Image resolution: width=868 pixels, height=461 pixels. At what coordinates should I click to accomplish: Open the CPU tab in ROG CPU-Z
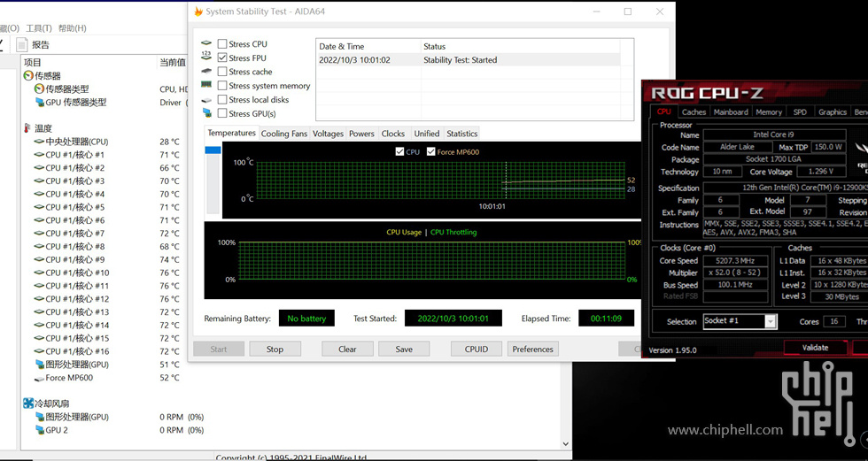coord(663,111)
